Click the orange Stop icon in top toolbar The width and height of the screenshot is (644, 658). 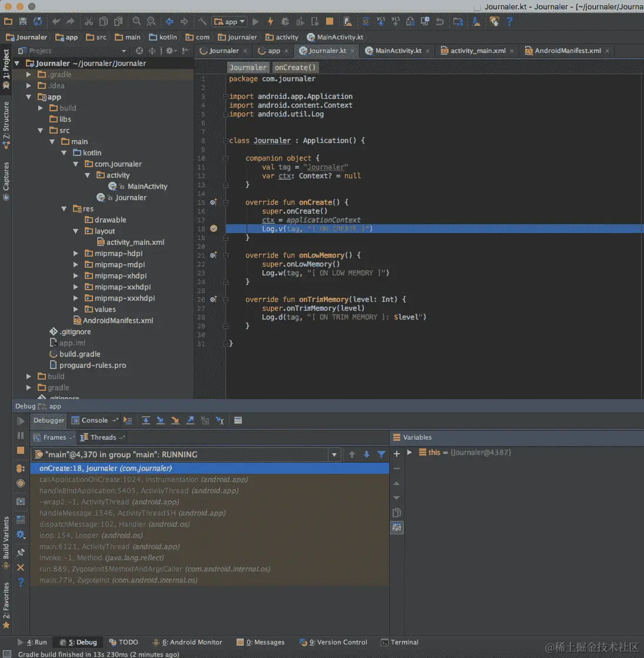coord(330,21)
